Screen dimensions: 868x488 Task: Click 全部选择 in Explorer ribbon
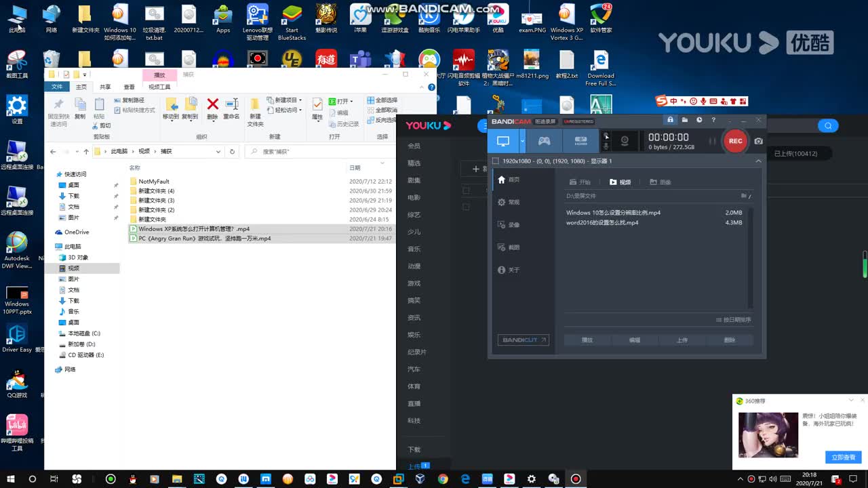point(382,100)
